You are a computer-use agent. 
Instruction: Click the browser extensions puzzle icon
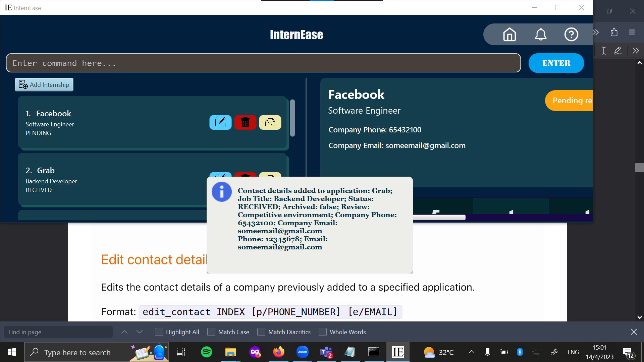(x=614, y=32)
